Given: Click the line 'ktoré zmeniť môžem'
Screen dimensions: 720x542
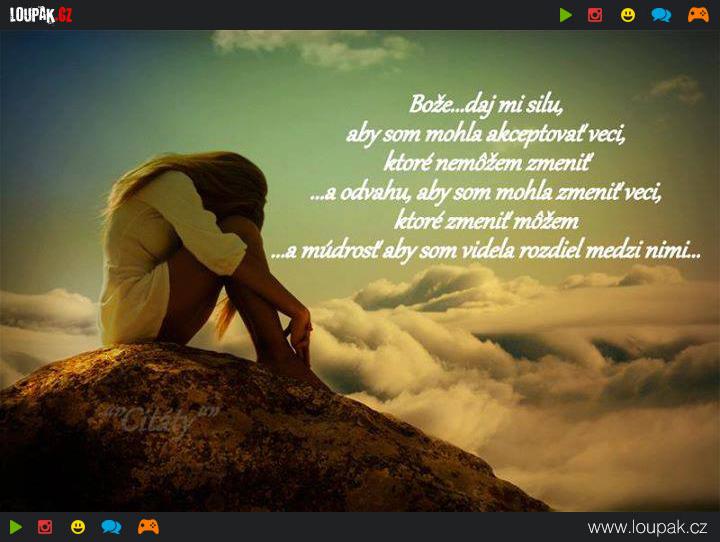Looking at the screenshot, I should 487,221.
